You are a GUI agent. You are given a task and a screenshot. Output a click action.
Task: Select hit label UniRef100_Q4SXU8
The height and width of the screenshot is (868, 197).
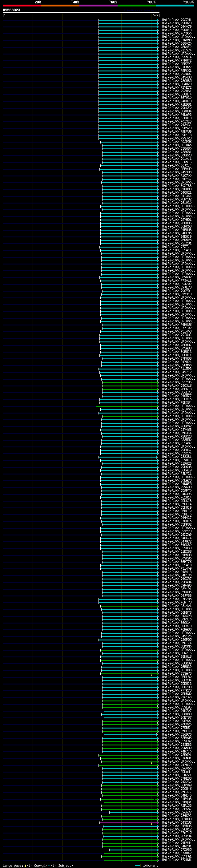(177, 822)
